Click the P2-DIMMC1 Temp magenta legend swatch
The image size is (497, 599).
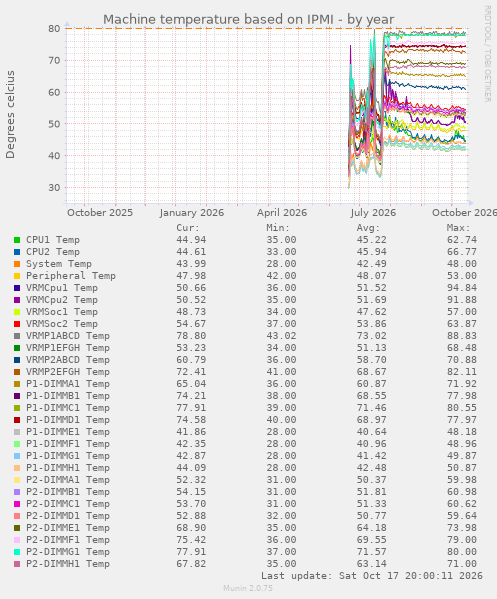[17, 504]
